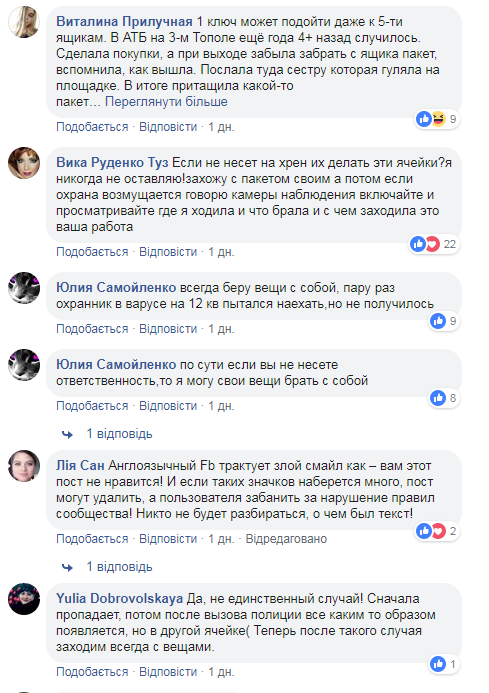Image resolution: width=489 pixels, height=693 pixels.
Task: Open the reactions on Виталина Прилучная's comment
Action: tap(437, 119)
